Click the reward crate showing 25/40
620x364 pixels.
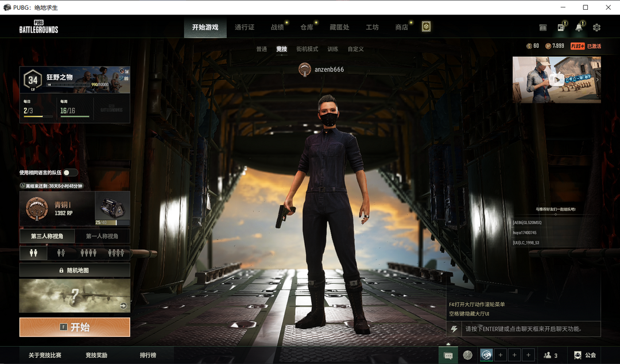click(113, 208)
